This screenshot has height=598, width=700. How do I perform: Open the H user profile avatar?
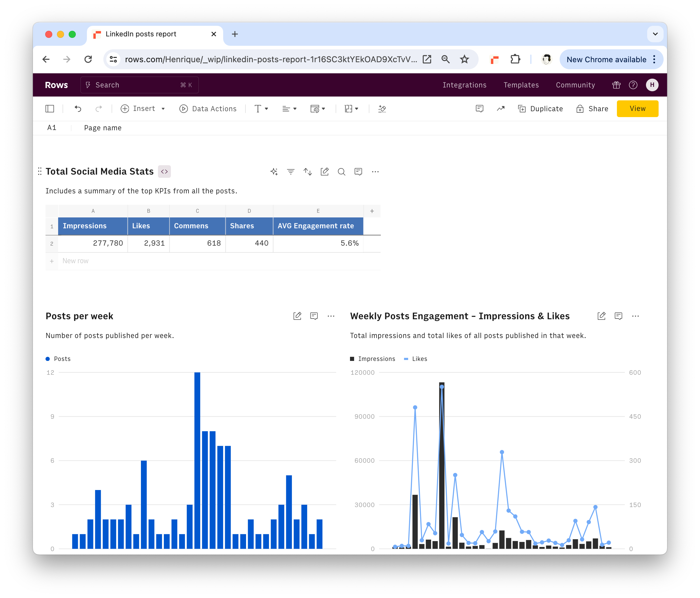click(x=652, y=85)
